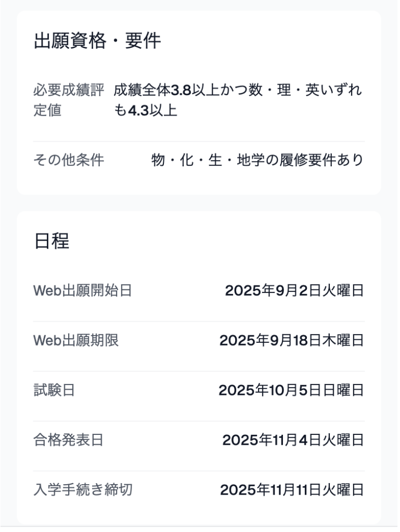Click the date 2025年9月18日木曜日

coord(292,341)
